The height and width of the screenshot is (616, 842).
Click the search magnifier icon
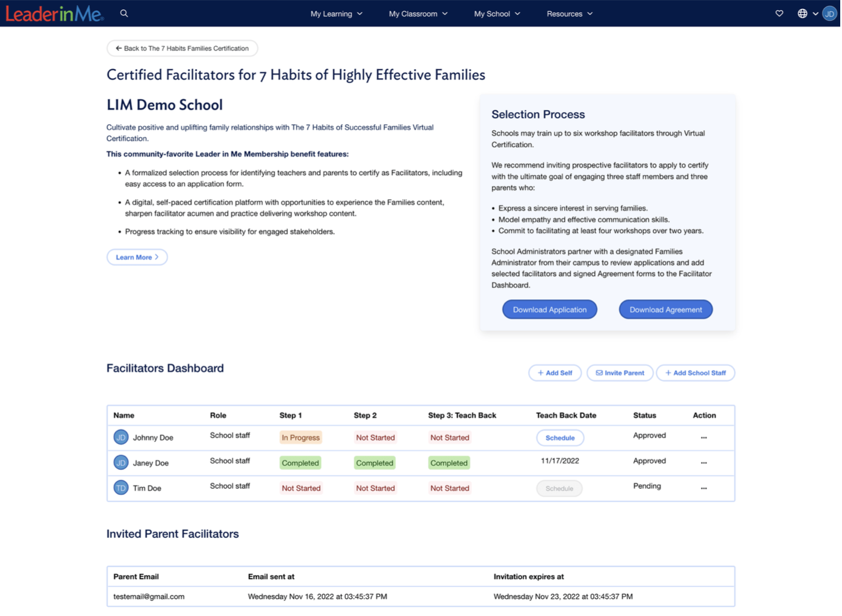(x=124, y=13)
